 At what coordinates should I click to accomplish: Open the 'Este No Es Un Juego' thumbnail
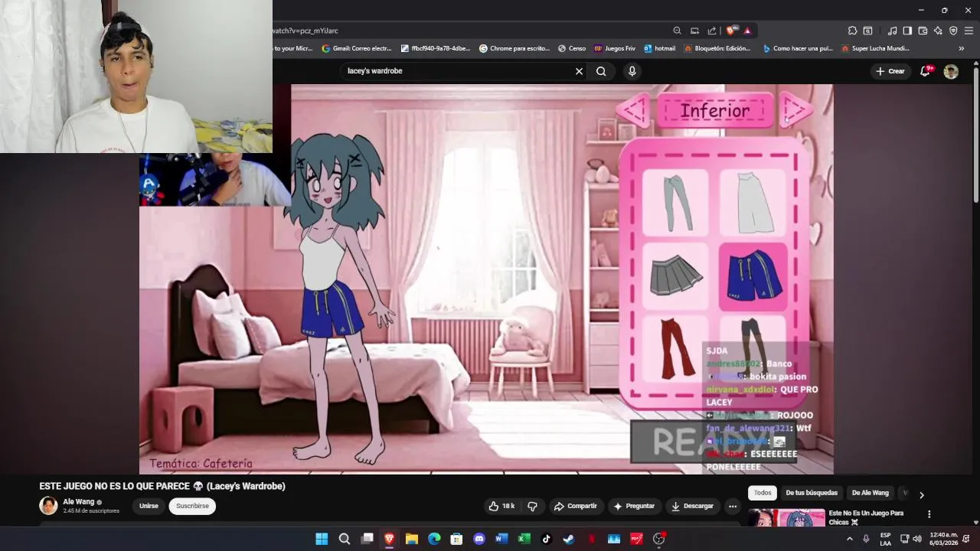click(x=786, y=518)
